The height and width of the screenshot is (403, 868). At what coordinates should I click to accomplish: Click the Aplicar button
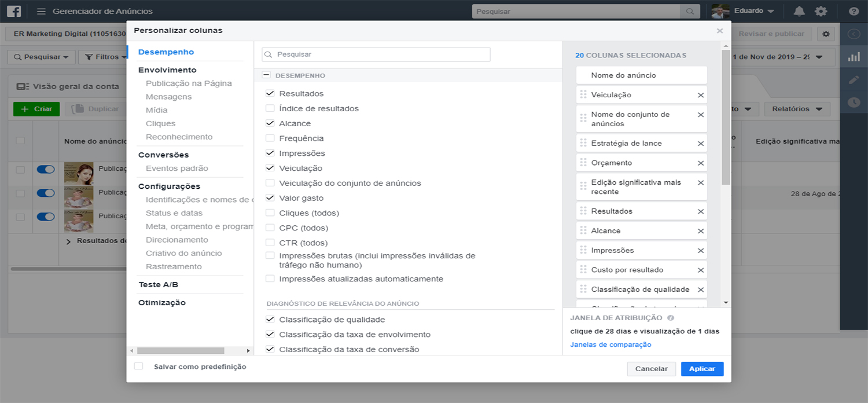(702, 369)
